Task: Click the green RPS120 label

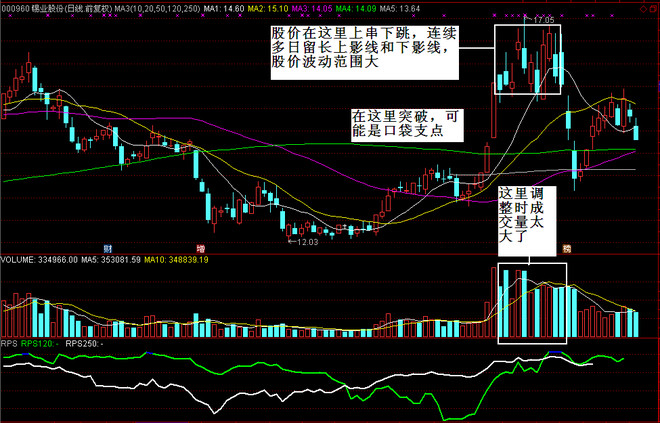Action: tap(40, 343)
